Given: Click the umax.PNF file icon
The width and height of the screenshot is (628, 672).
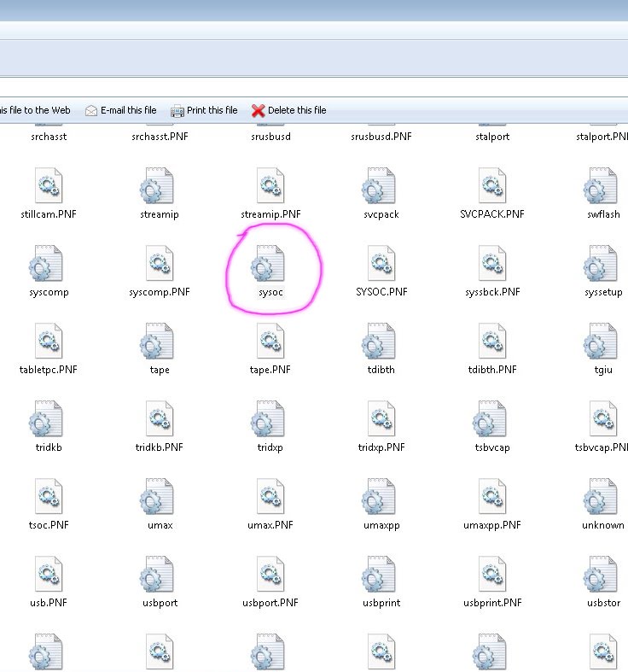Looking at the screenshot, I should coord(270,496).
